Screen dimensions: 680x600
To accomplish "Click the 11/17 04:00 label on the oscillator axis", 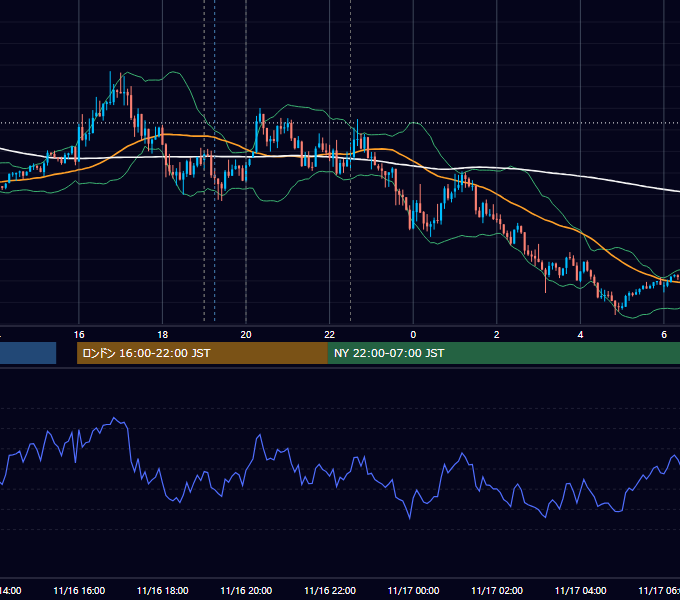I will [581, 590].
